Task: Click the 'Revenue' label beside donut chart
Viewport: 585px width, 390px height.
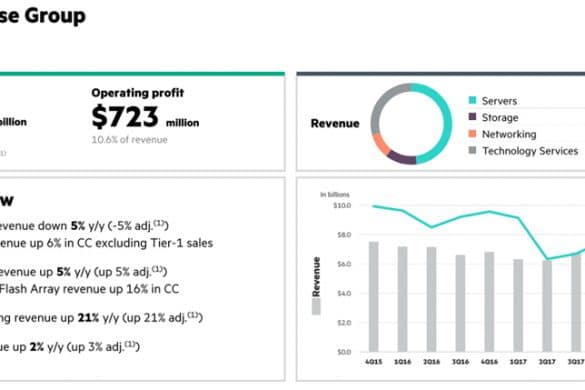Action: 335,123
